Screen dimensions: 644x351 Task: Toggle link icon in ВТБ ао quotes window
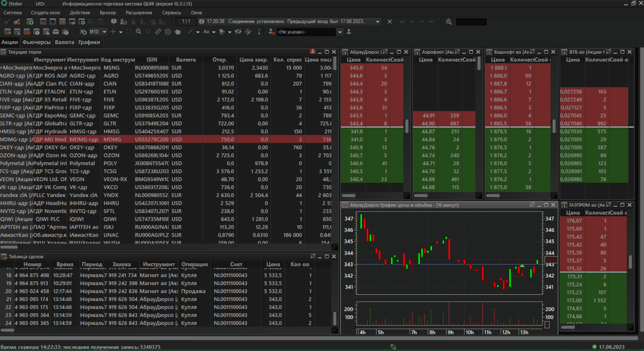pos(609,52)
